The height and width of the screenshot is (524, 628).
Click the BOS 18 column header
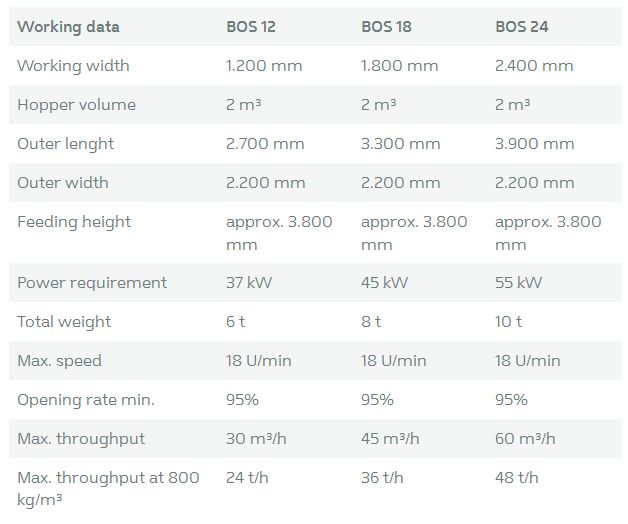point(385,27)
